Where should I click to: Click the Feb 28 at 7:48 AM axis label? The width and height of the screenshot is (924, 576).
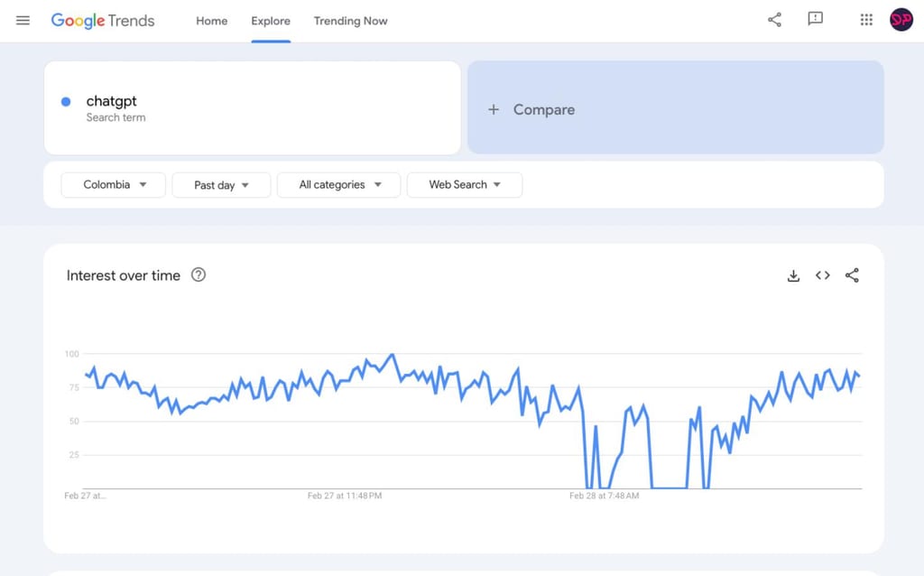click(x=604, y=496)
